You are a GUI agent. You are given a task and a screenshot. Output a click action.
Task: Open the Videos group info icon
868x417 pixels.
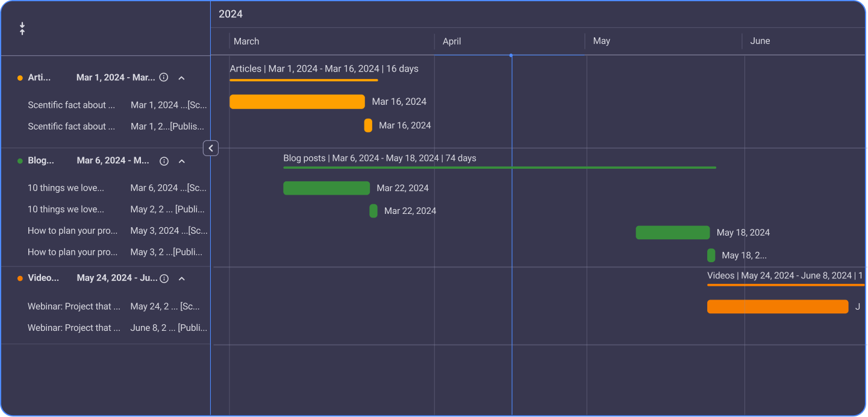(x=164, y=278)
